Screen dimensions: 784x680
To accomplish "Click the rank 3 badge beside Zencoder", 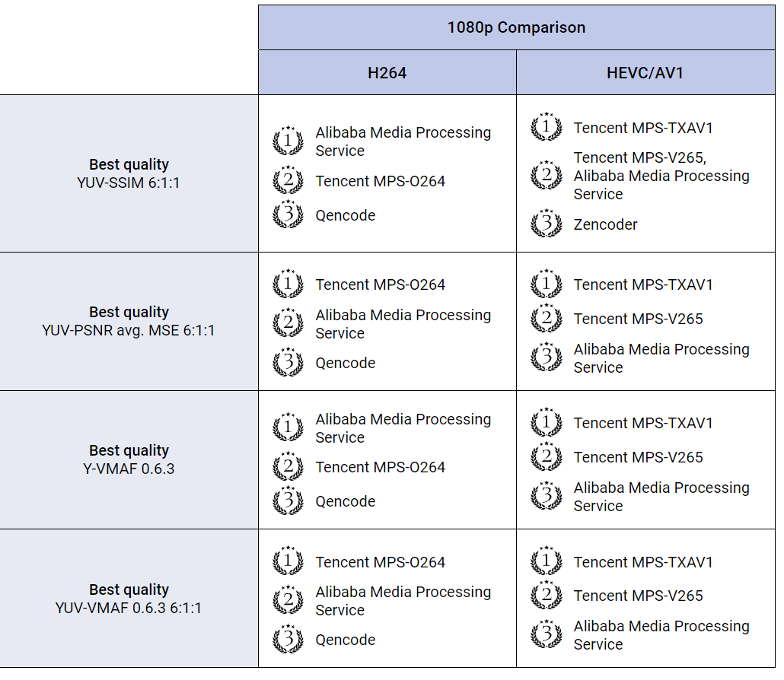I will coord(546,224).
